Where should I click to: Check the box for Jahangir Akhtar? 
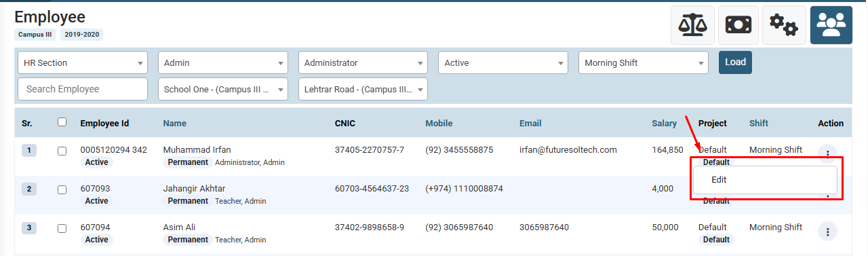coord(62,189)
